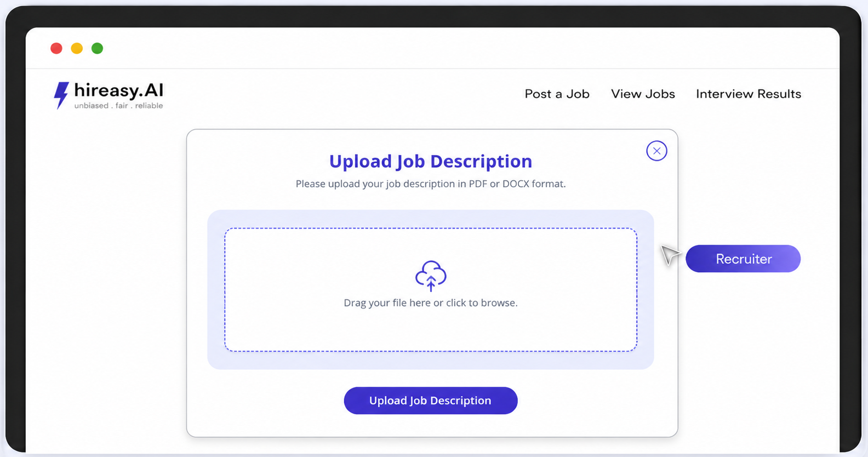
Task: Click the hireasy.AI brand name text
Action: click(119, 90)
